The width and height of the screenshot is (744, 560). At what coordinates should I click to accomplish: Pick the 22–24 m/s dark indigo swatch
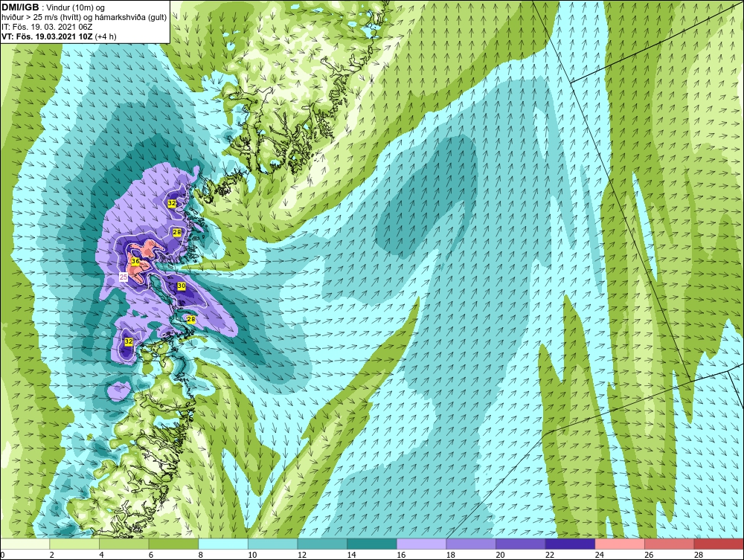click(571, 544)
